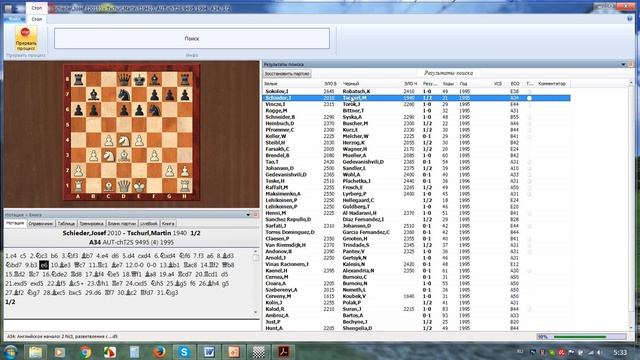Select the white knight on d4
Viewport: 640px width, 360px height.
point(124,140)
